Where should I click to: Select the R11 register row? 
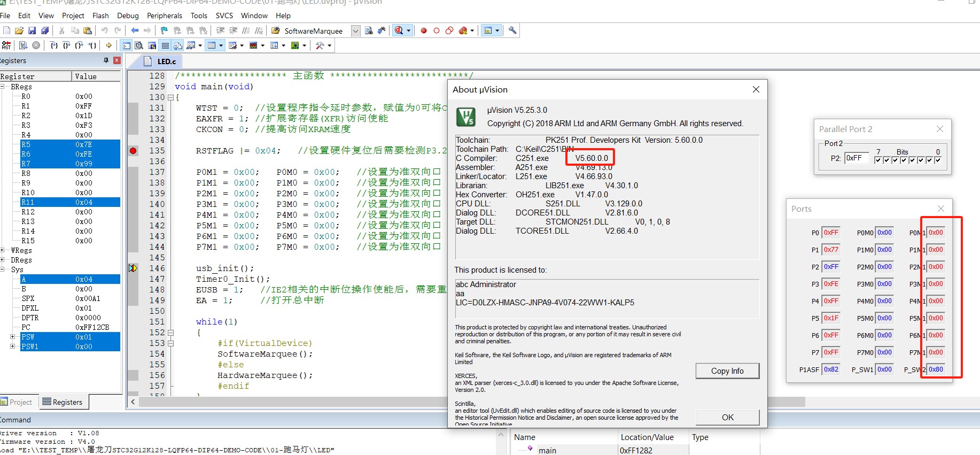(x=70, y=202)
